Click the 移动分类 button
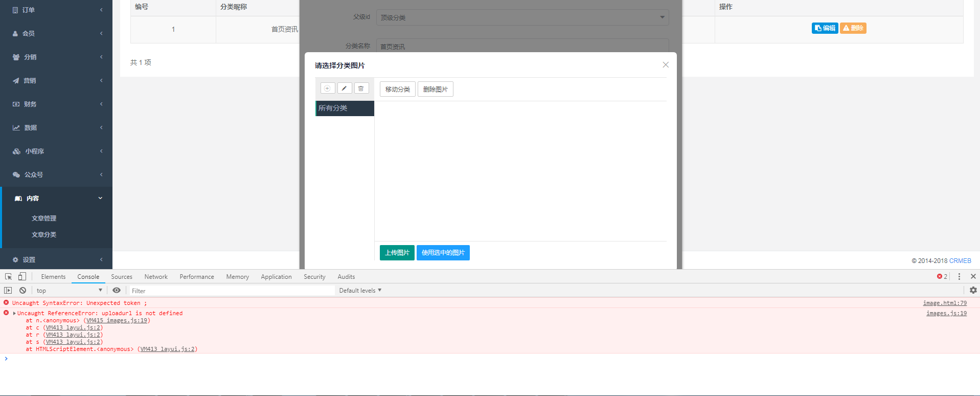 pos(398,89)
